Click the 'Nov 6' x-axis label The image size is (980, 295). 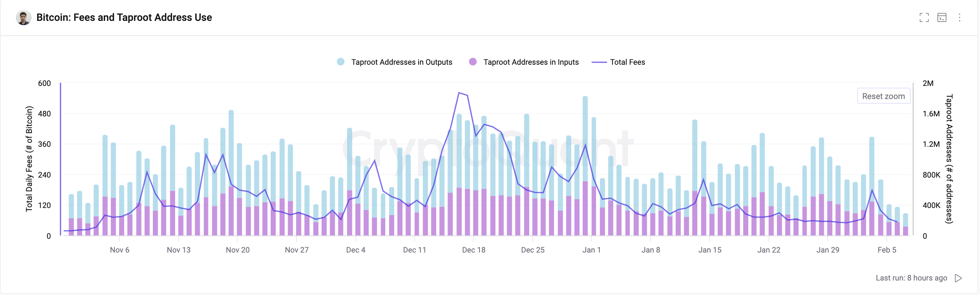click(120, 250)
